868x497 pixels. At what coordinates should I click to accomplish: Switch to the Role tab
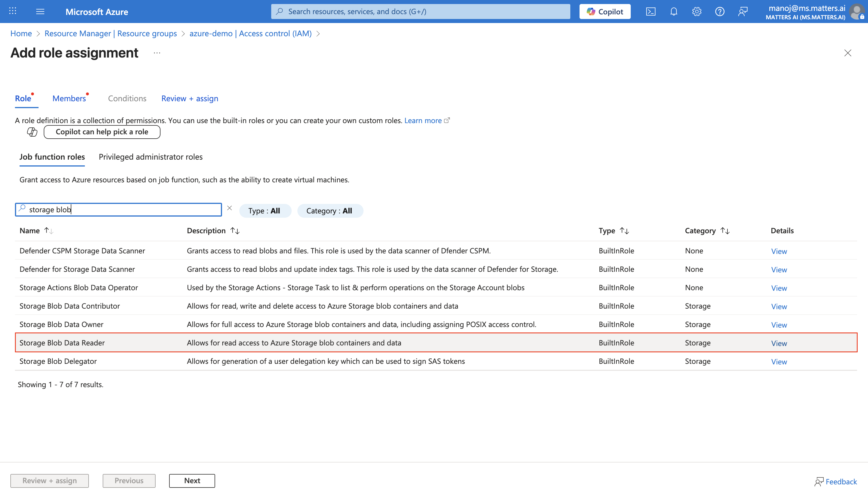(23, 99)
